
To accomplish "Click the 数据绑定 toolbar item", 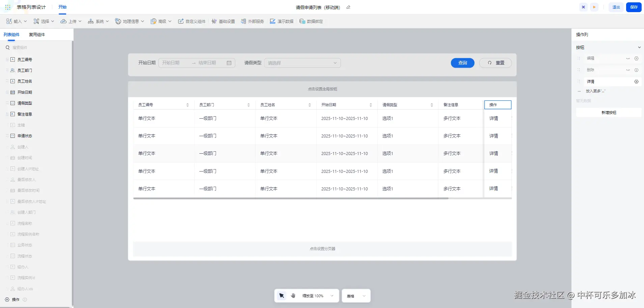I will pyautogui.click(x=311, y=21).
